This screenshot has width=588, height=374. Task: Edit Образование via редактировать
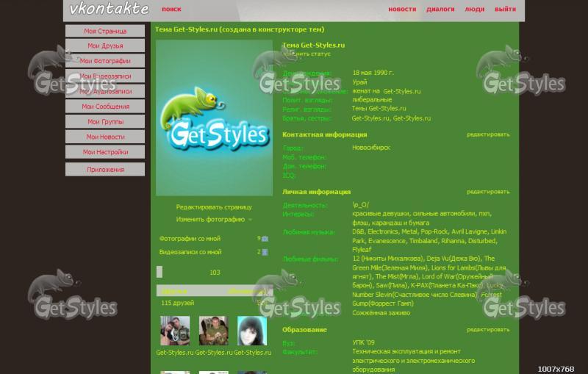tap(488, 330)
